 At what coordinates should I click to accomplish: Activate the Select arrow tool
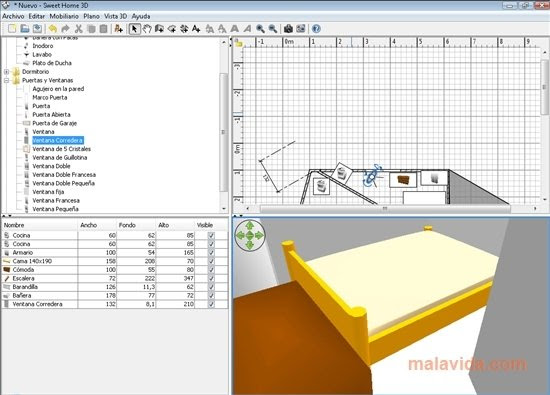coord(134,29)
